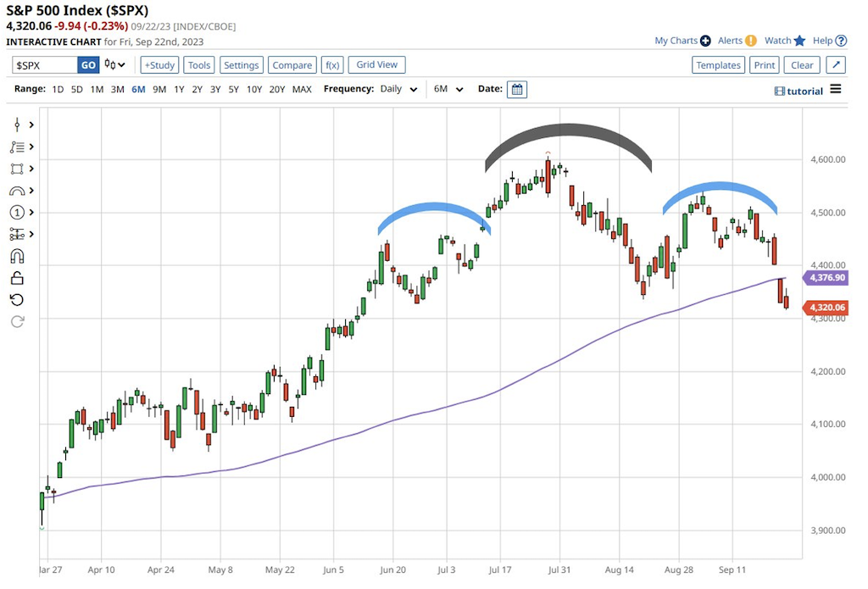Expand the trendline tool options chevron
Screen dimensions: 868x589
pos(31,124)
